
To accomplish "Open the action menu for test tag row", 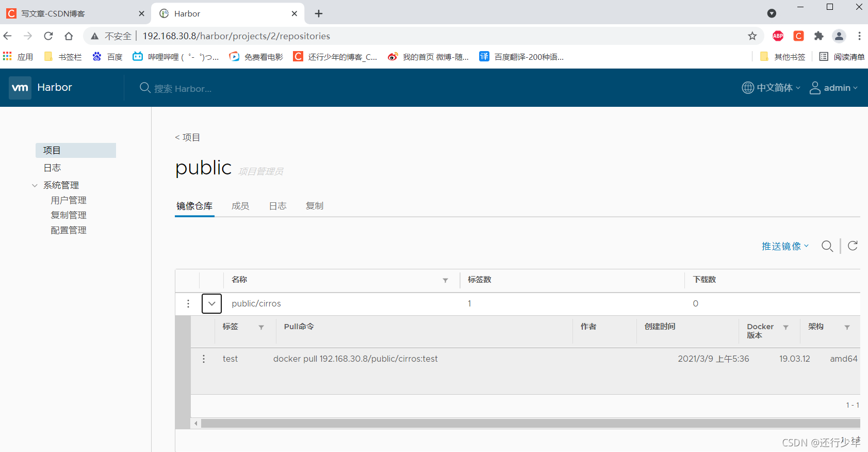I will [204, 359].
